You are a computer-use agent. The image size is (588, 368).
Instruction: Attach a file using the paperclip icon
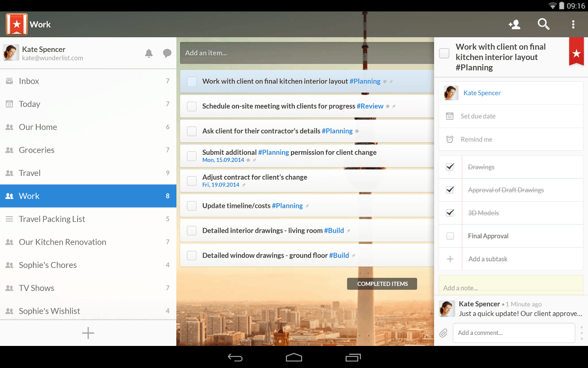point(443,333)
